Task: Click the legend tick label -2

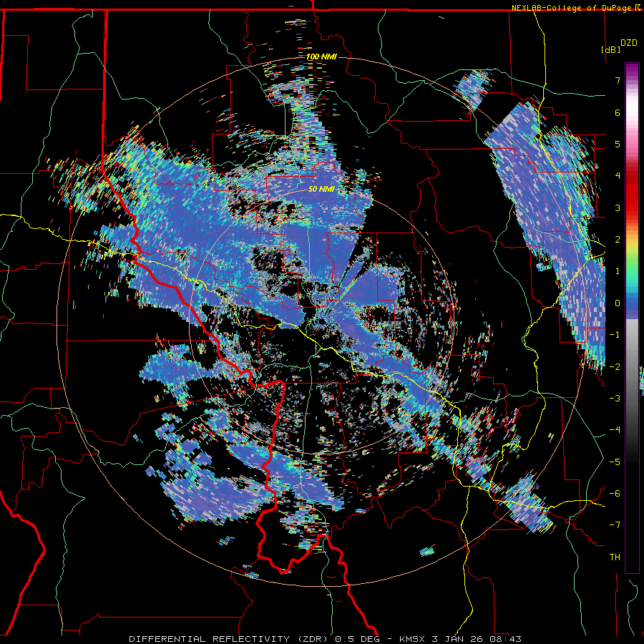Action: click(x=615, y=367)
